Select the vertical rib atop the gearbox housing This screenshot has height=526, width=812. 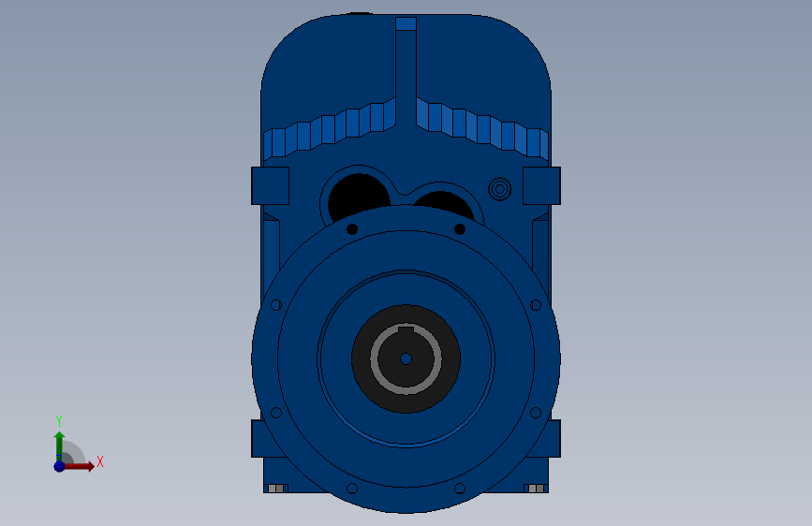pos(406,72)
